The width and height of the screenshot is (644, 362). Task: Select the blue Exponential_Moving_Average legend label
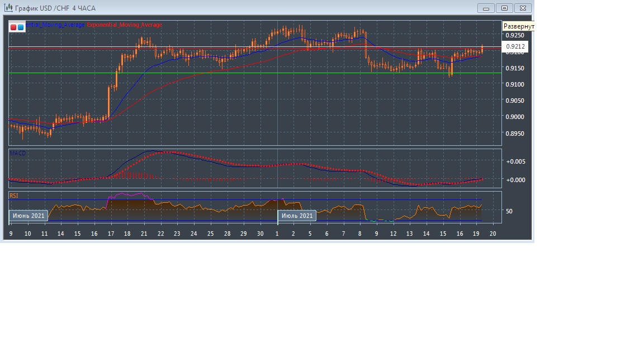(55, 25)
